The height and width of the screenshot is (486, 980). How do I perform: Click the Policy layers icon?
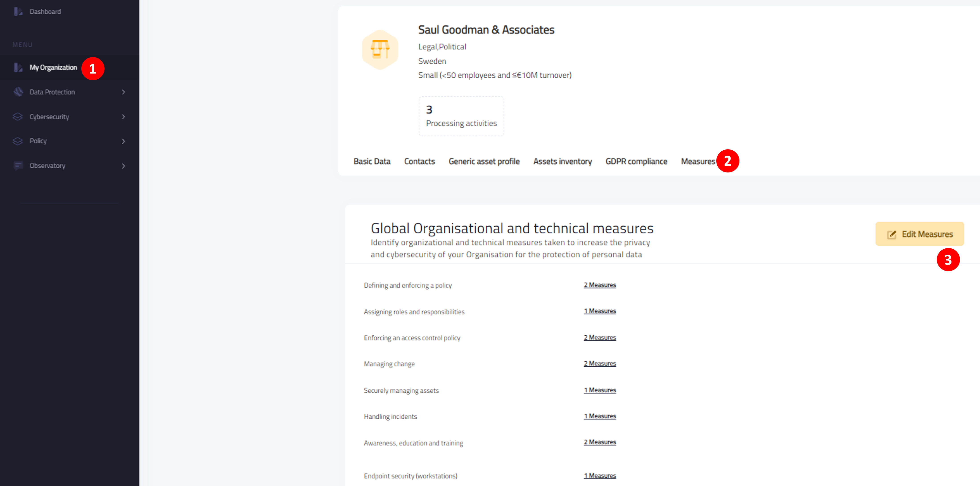pyautogui.click(x=18, y=141)
